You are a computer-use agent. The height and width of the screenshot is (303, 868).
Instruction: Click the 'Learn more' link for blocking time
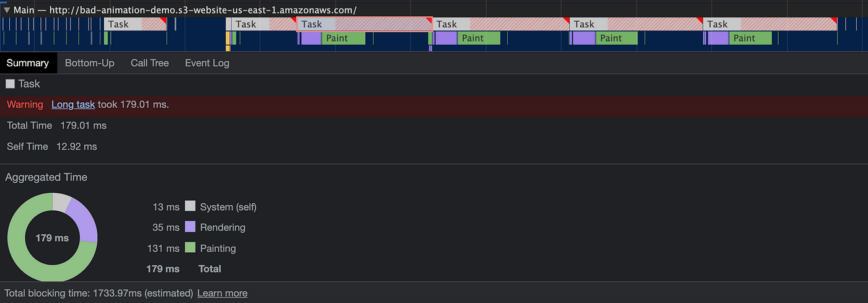[x=222, y=293]
